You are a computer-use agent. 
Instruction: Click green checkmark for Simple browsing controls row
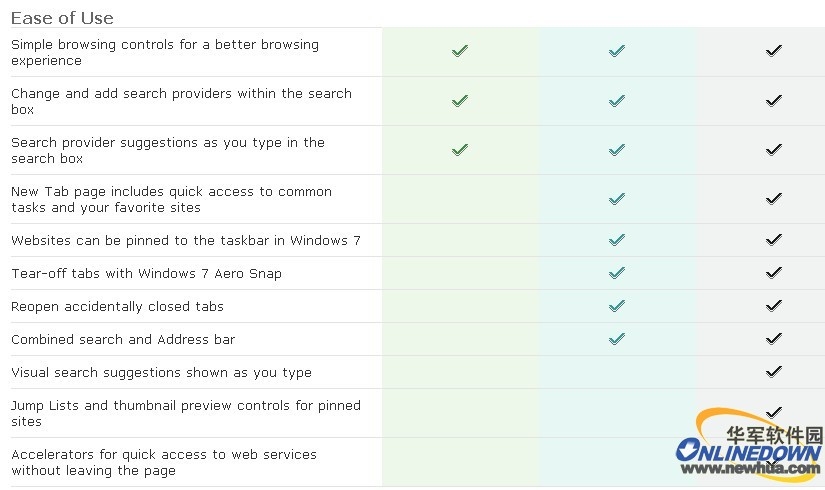[459, 51]
